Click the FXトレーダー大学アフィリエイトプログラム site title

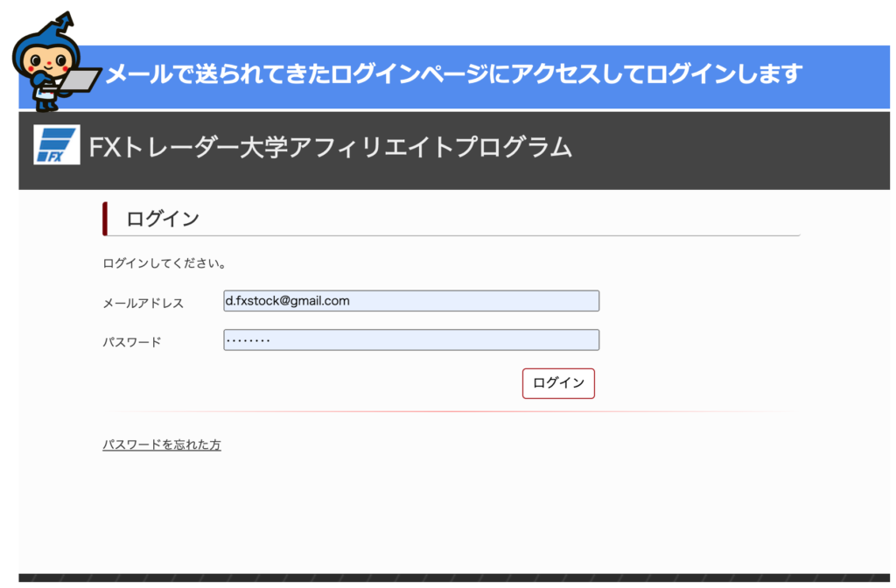click(330, 147)
